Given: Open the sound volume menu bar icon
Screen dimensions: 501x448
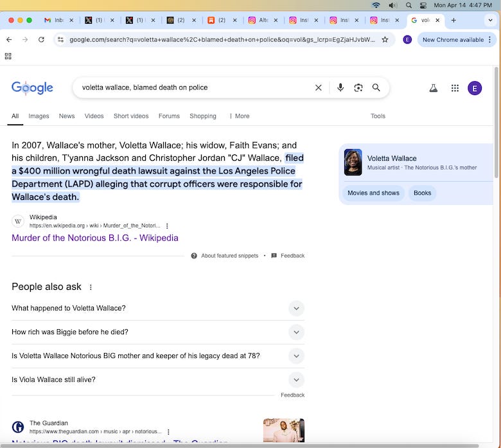Looking at the screenshot, I should (x=392, y=5).
